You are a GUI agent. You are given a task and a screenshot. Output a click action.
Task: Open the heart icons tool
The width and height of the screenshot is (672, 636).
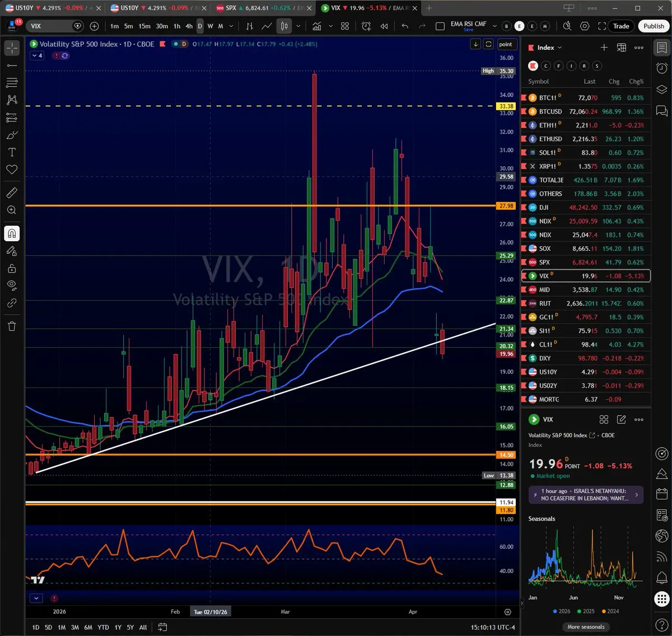[12, 170]
